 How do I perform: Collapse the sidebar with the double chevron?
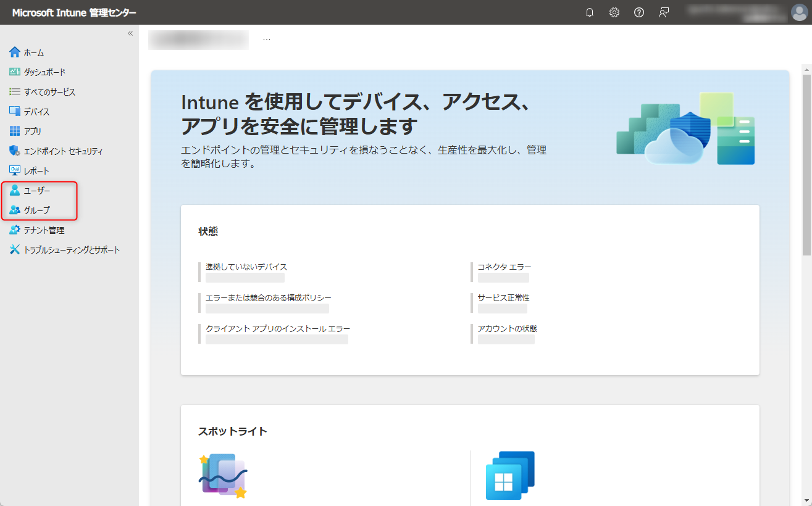130,33
